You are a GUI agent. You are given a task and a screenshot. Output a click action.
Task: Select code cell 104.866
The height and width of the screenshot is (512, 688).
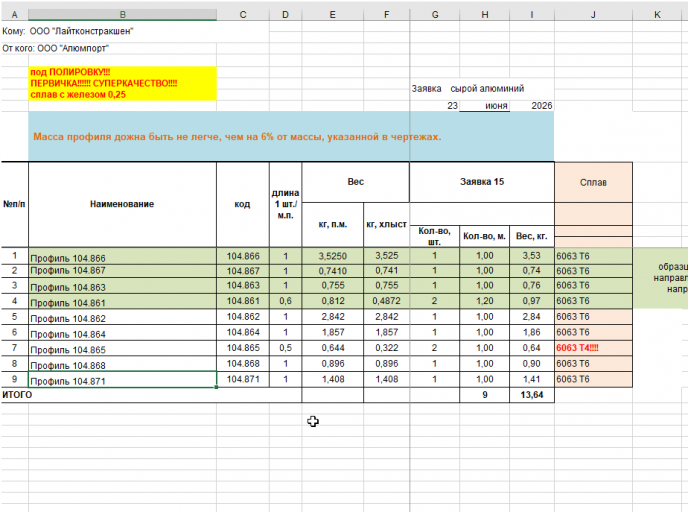point(243,256)
